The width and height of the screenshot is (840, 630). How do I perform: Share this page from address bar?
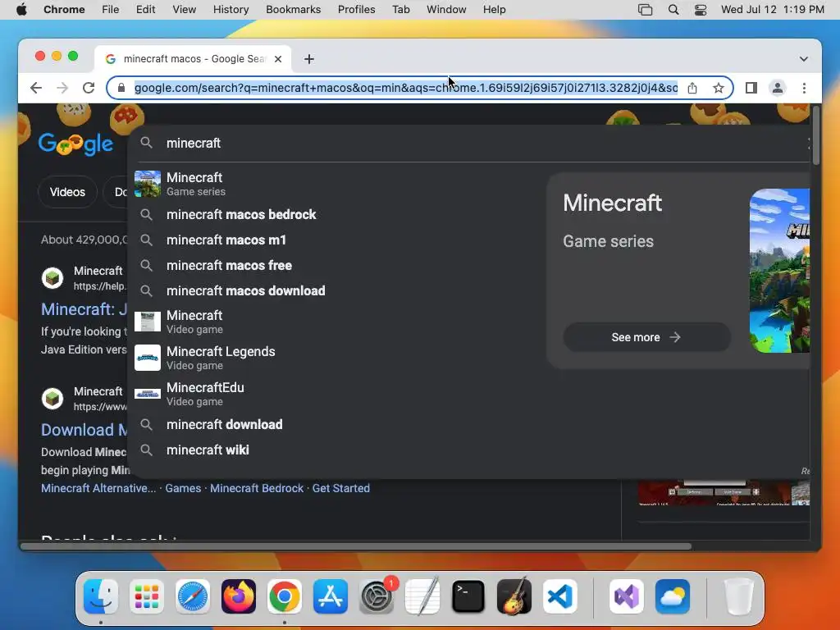pos(692,88)
